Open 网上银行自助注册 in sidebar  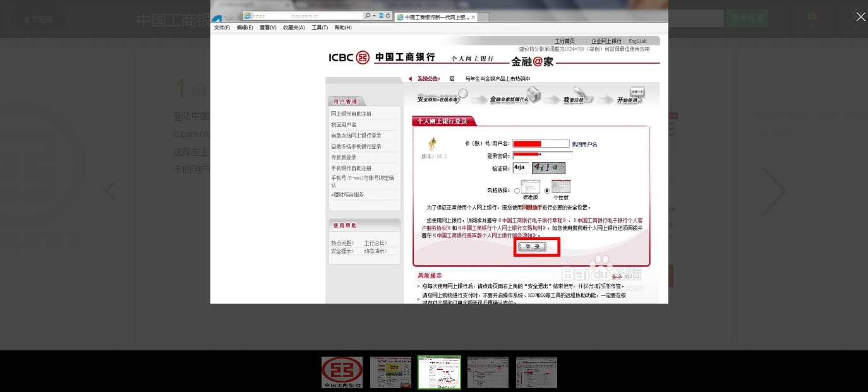coord(351,114)
